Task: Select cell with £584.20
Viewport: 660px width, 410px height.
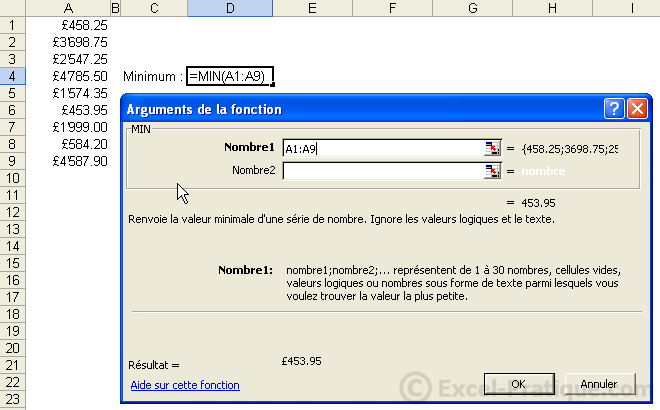Action: 68,144
